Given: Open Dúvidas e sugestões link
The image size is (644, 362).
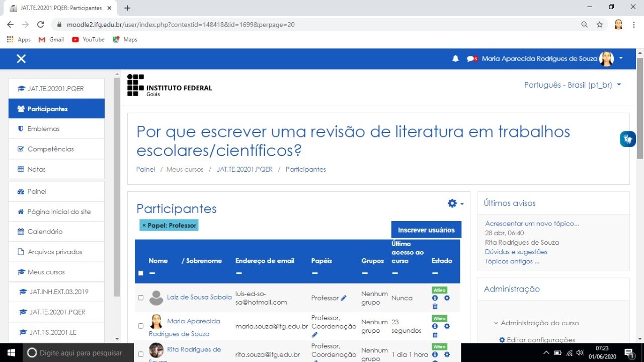Looking at the screenshot, I should pyautogui.click(x=516, y=252).
